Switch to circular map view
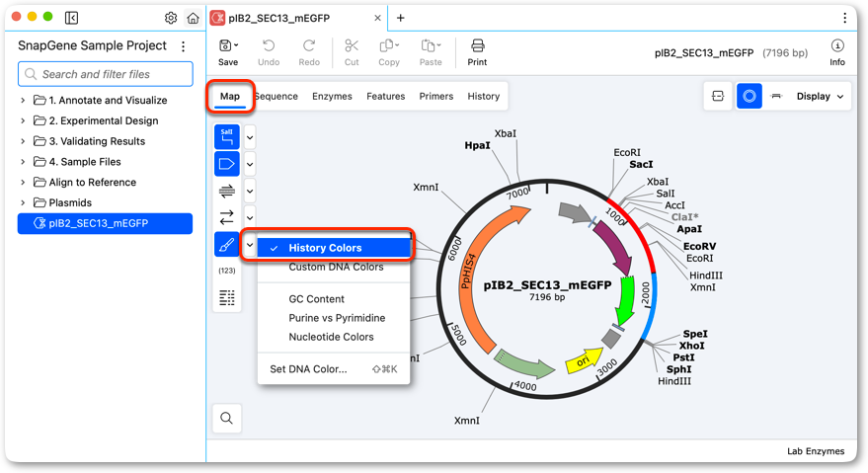The width and height of the screenshot is (868, 473). 749,97
